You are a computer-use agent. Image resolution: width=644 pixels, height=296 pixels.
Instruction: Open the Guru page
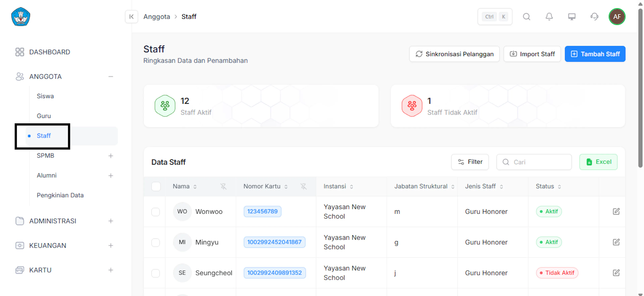pyautogui.click(x=44, y=116)
